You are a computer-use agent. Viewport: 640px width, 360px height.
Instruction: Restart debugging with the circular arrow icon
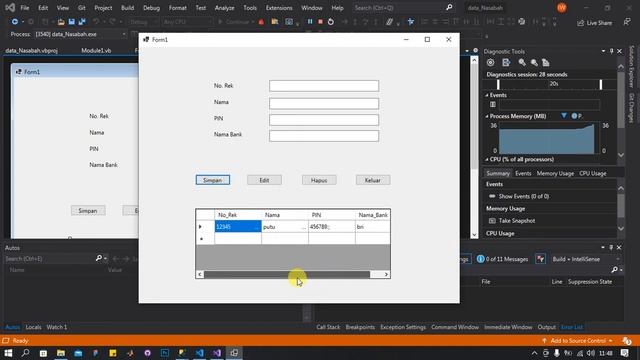[x=331, y=22]
